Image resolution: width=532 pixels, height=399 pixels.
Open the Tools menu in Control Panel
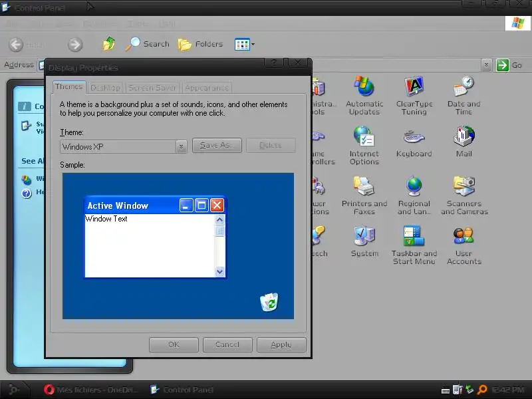click(x=138, y=24)
